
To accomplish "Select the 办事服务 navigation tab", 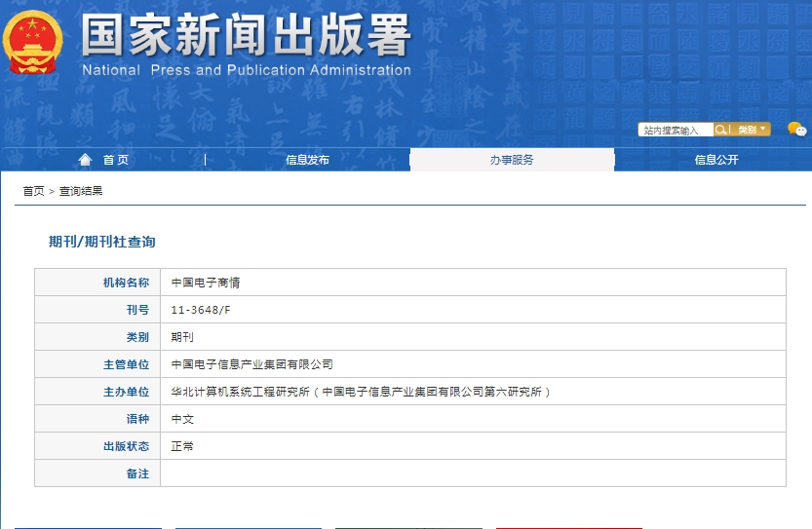I will click(512, 160).
